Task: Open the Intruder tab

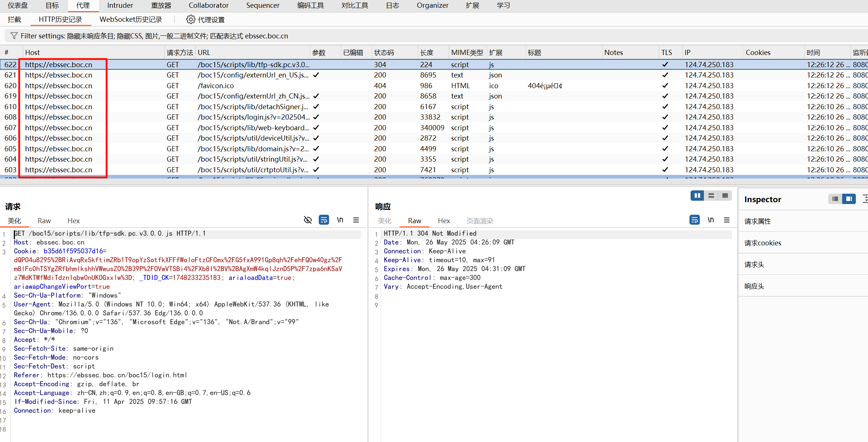Action: tap(120, 6)
